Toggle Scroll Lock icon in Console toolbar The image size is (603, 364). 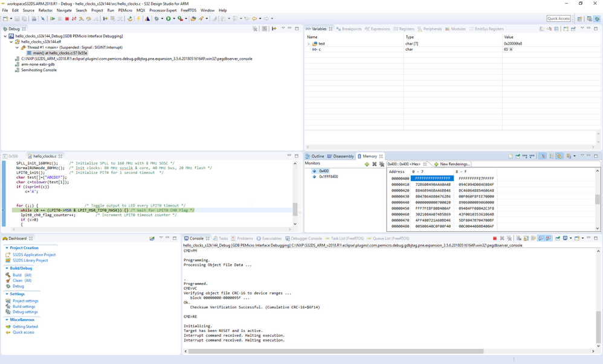pos(526,238)
